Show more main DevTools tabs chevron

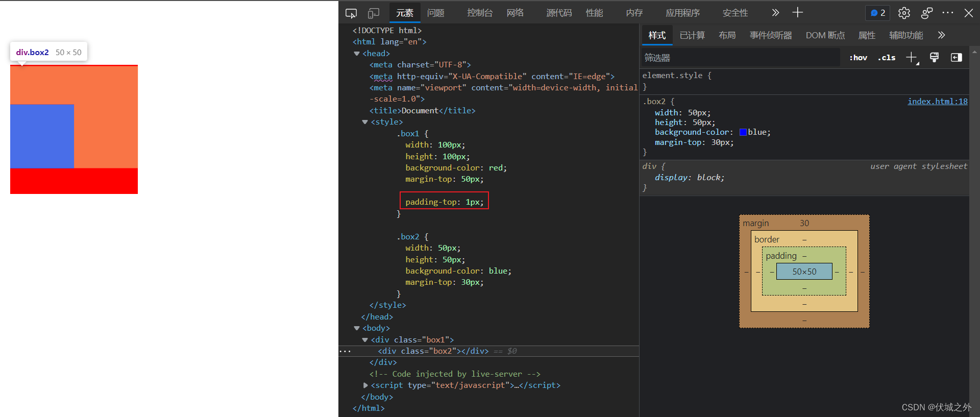(x=775, y=13)
